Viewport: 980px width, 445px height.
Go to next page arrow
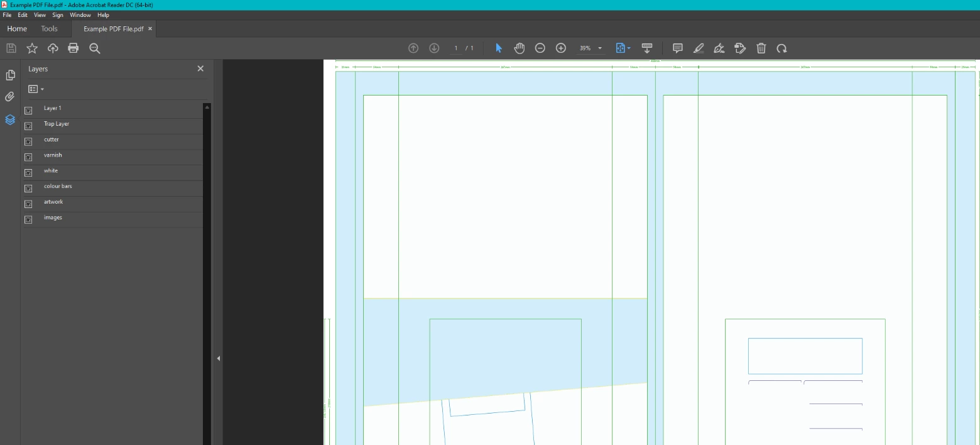pyautogui.click(x=434, y=48)
